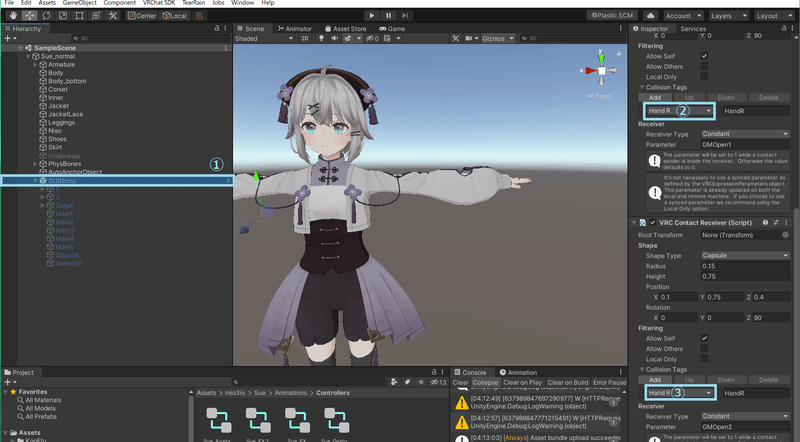The width and height of the screenshot is (800, 442).
Task: Toggle scene lighting lightbulb icon
Action: (321, 38)
